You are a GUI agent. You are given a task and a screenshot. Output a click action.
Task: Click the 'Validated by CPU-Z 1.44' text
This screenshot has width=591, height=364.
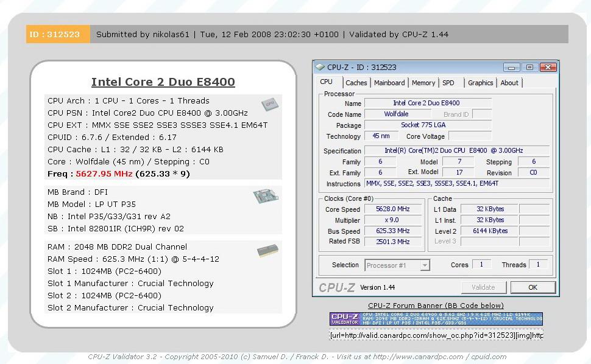399,34
